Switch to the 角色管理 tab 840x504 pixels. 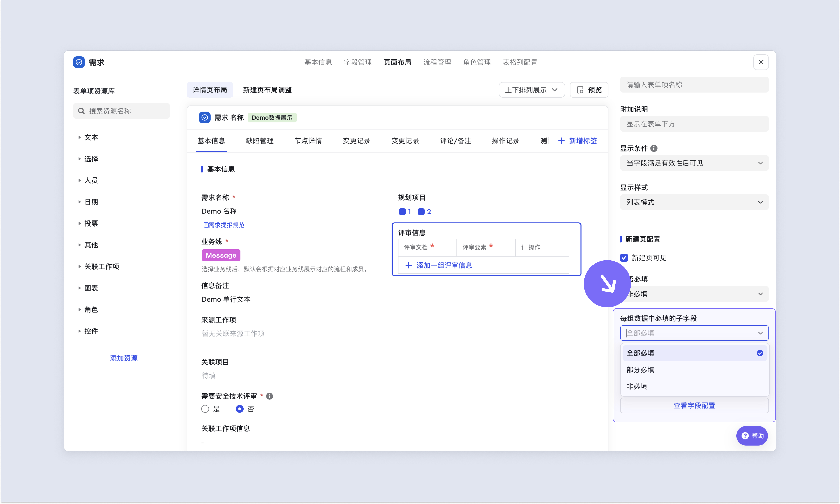[x=477, y=62]
